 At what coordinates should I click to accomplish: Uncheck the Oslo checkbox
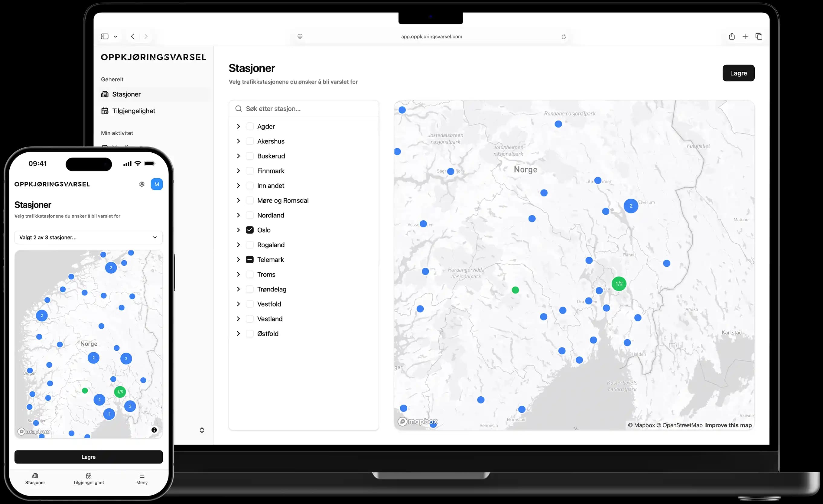pos(249,230)
